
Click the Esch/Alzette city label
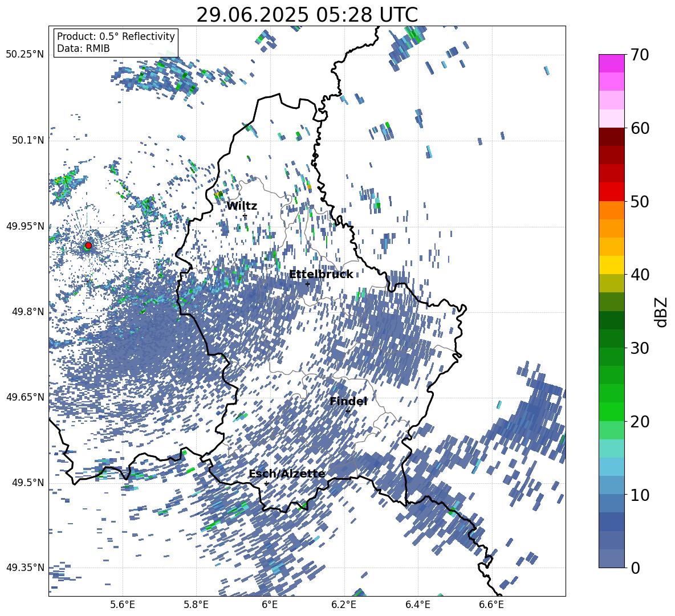[287, 474]
